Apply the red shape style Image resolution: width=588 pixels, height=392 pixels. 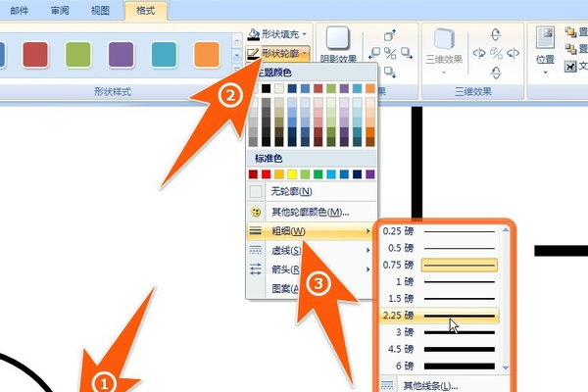click(x=35, y=55)
